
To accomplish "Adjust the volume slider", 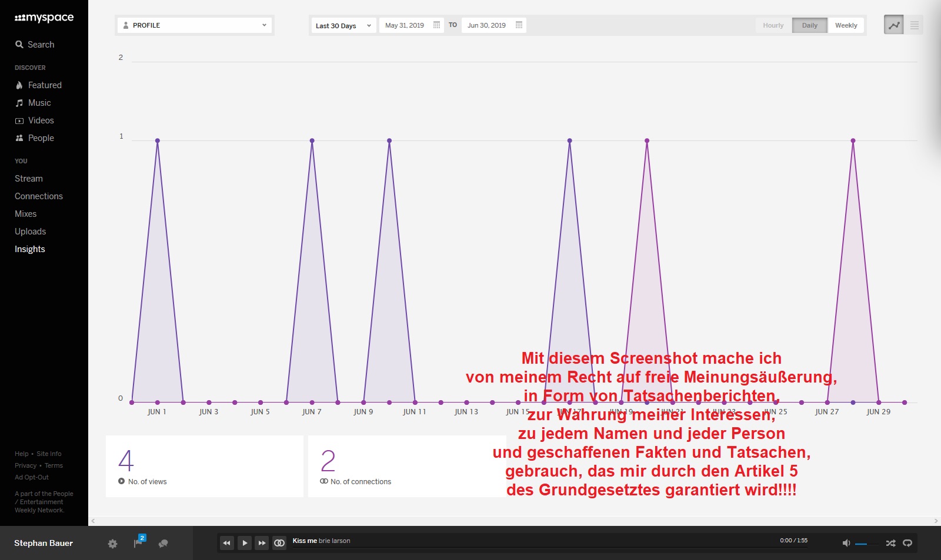I will click(866, 544).
